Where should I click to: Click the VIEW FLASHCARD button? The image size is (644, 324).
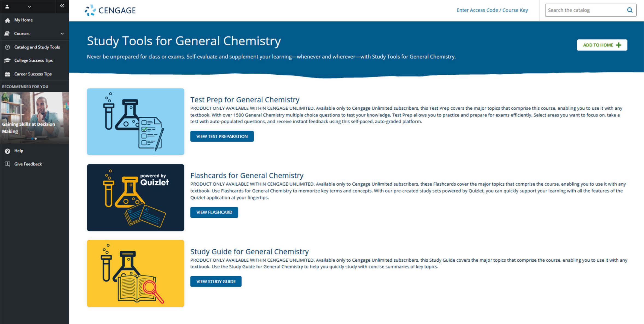[214, 212]
